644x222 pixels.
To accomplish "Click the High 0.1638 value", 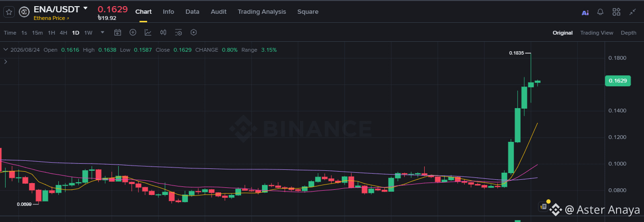I will (x=107, y=50).
